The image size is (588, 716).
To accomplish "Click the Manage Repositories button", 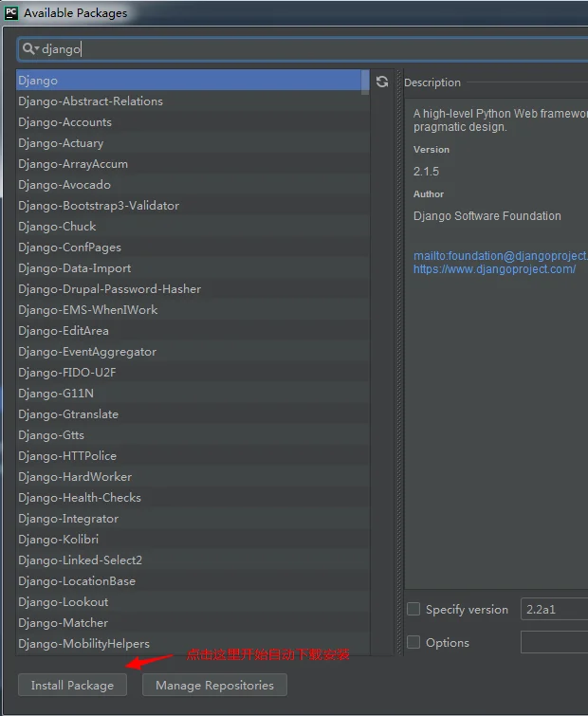I will (x=214, y=685).
